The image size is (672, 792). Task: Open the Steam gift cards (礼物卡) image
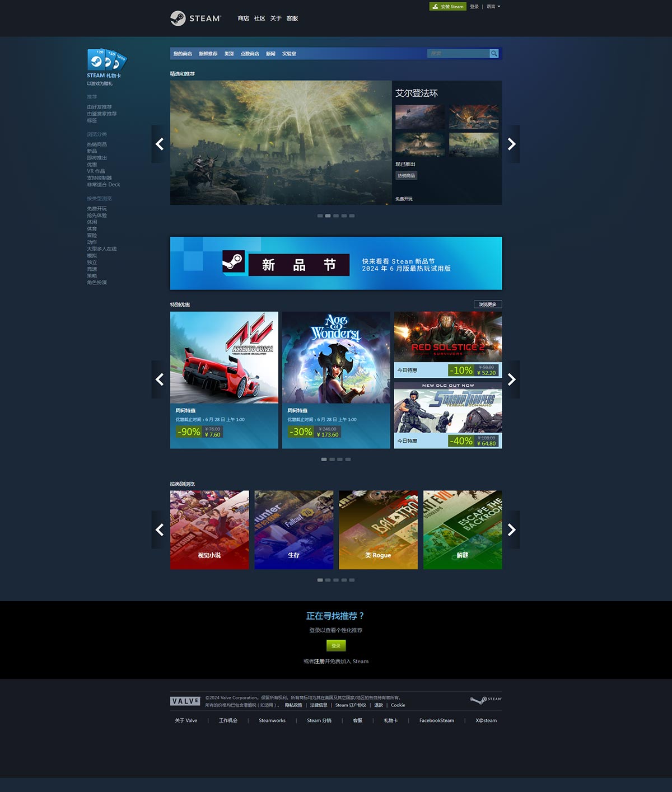click(x=107, y=59)
